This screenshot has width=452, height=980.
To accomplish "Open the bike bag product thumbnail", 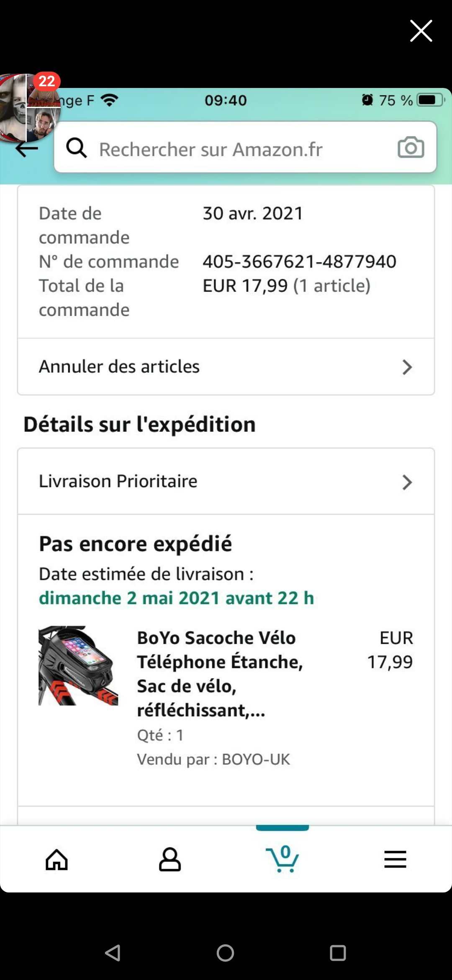I will point(78,665).
